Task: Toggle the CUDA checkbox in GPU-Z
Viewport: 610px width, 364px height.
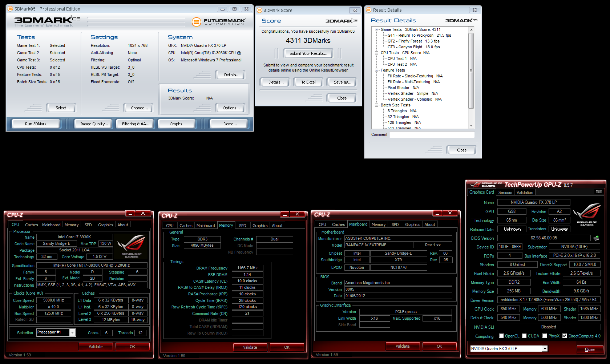Action: point(524,336)
